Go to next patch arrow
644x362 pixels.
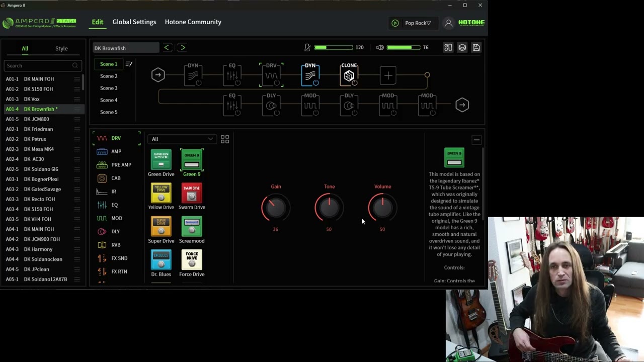(x=183, y=47)
